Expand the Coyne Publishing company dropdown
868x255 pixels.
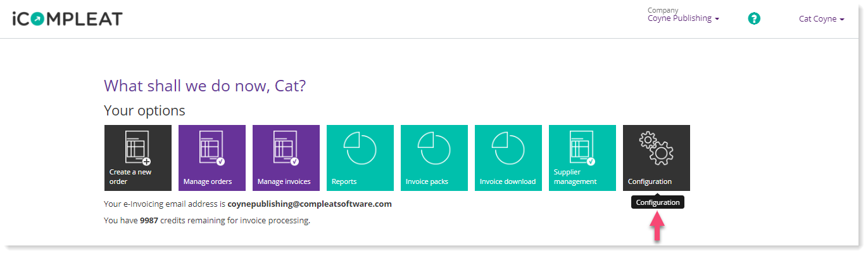pyautogui.click(x=683, y=18)
